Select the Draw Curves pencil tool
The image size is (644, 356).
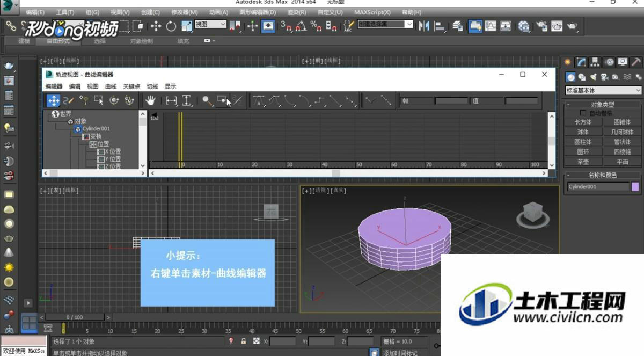tap(69, 100)
